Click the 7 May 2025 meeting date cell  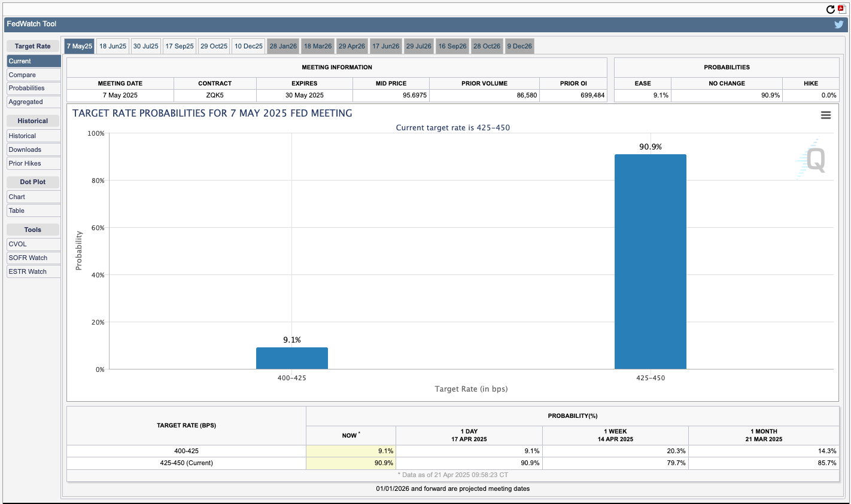[x=120, y=95]
